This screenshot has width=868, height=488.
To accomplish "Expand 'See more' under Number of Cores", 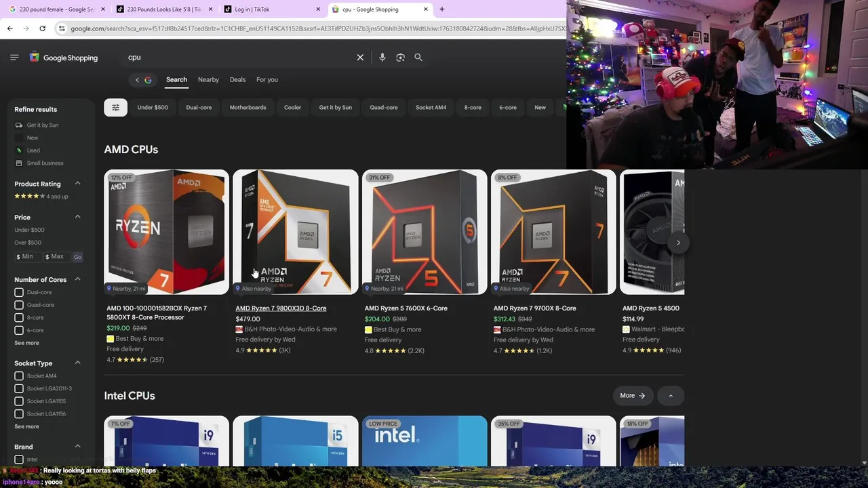I will pos(26,343).
